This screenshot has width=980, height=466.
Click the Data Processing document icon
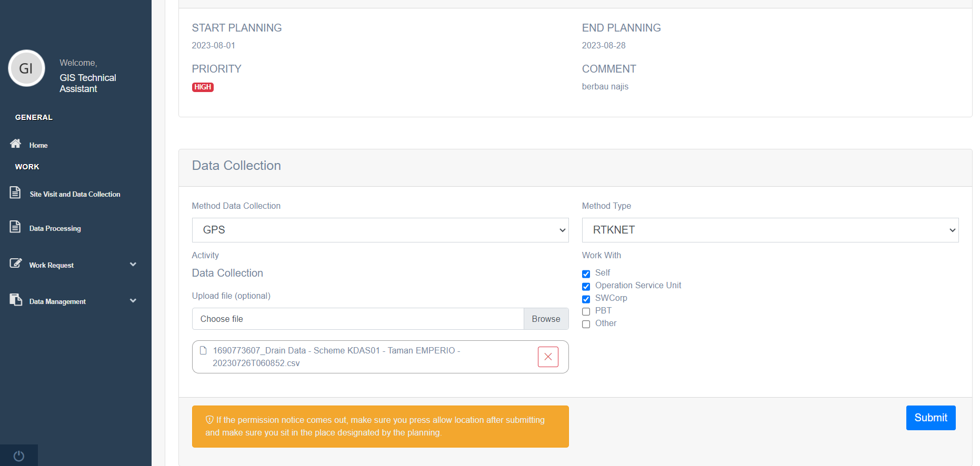coord(15,227)
